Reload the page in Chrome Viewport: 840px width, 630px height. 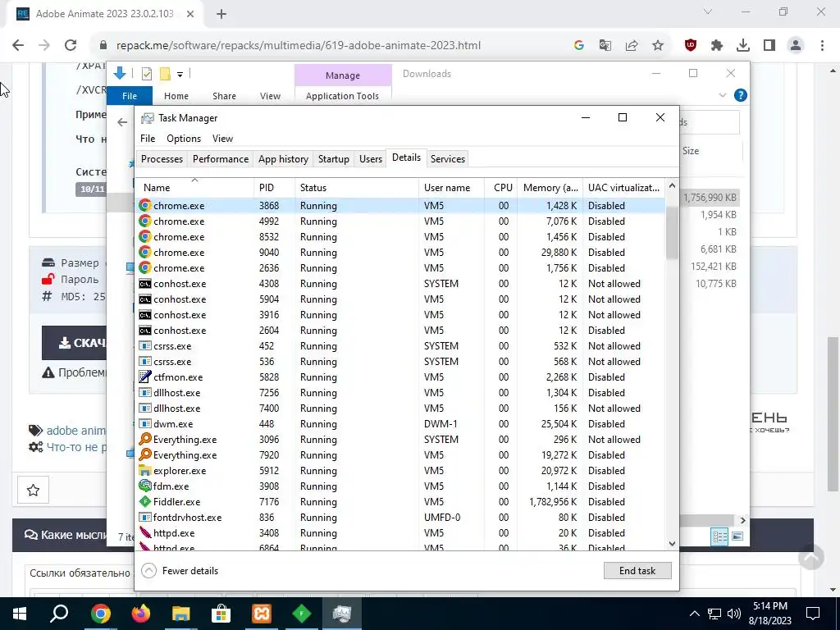click(x=71, y=46)
